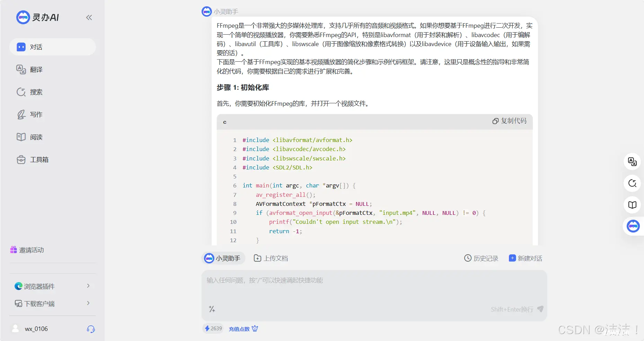This screenshot has width=644, height=341.
Task: Open floating assistant avatar on right
Action: [x=633, y=226]
